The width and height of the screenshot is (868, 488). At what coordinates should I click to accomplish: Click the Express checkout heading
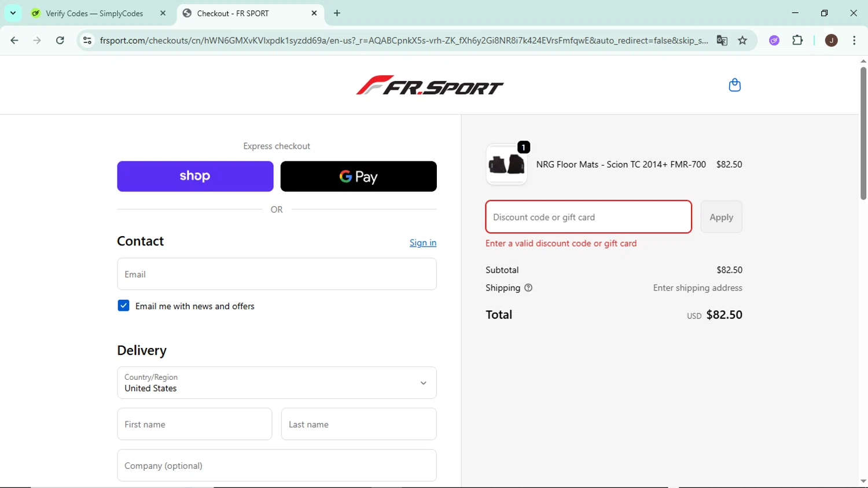click(277, 146)
